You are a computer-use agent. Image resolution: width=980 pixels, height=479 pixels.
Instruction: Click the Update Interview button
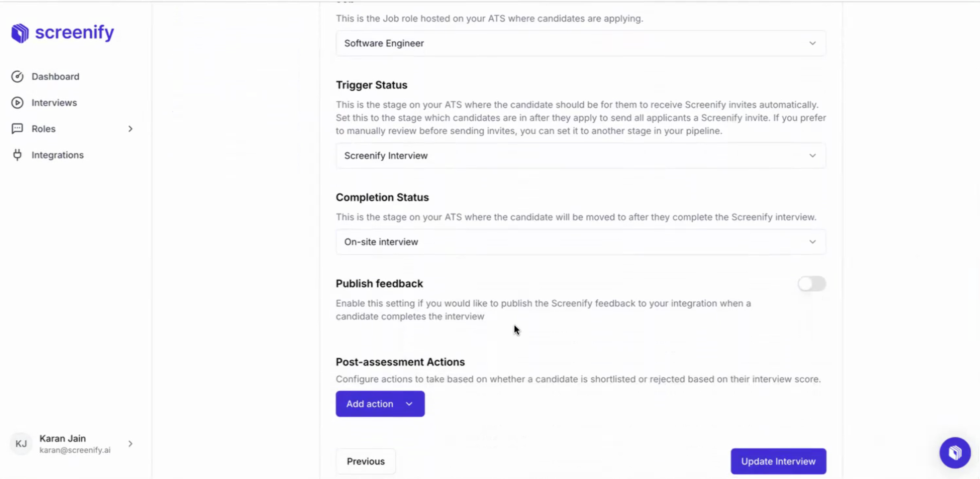(x=778, y=461)
